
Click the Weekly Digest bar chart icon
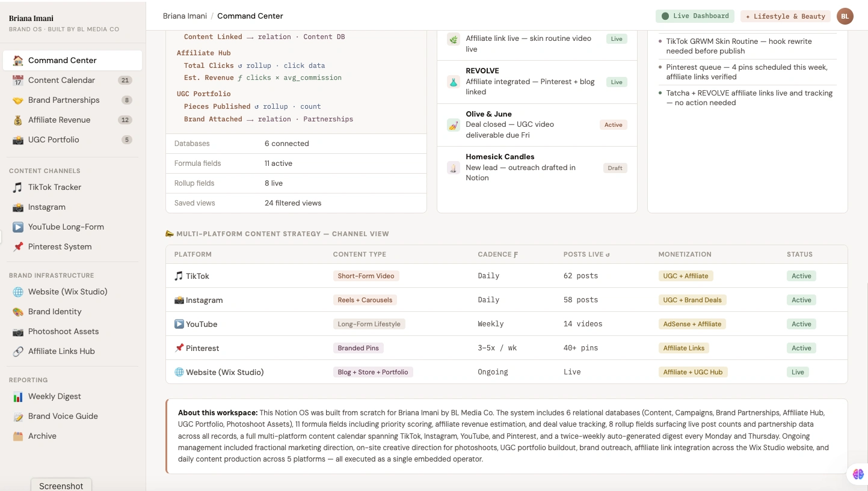click(18, 396)
